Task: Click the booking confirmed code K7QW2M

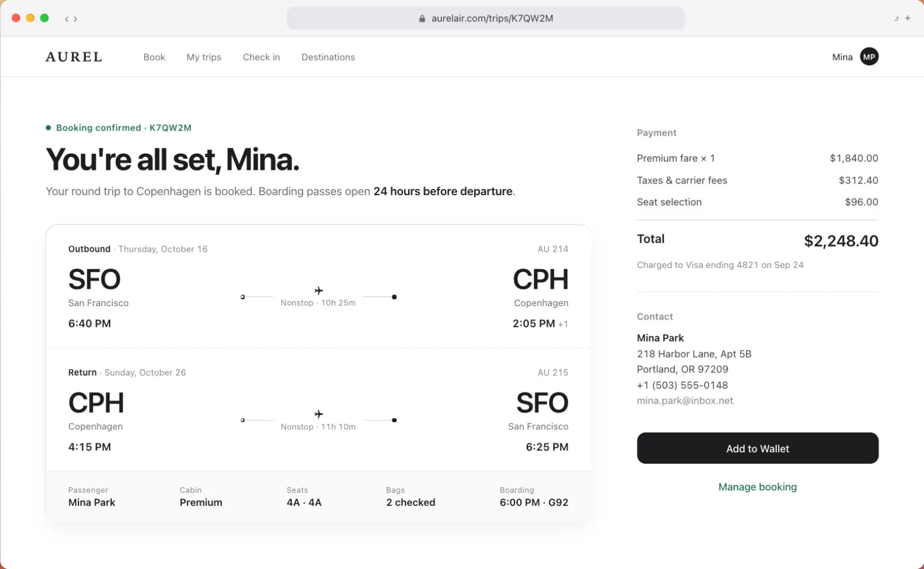Action: click(170, 128)
